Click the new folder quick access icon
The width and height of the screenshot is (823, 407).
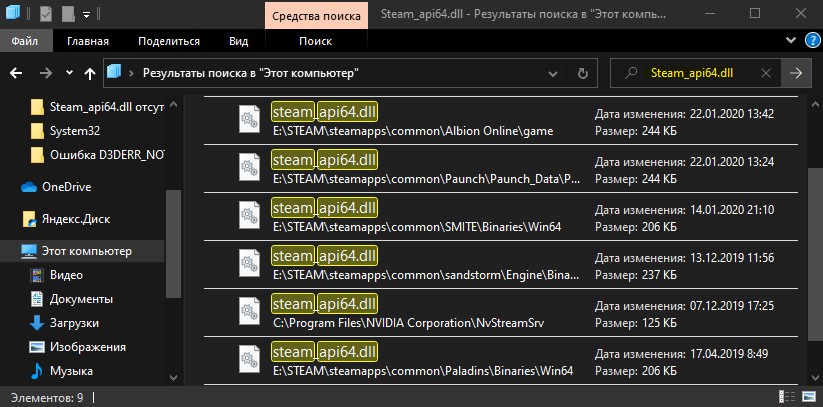(x=68, y=14)
